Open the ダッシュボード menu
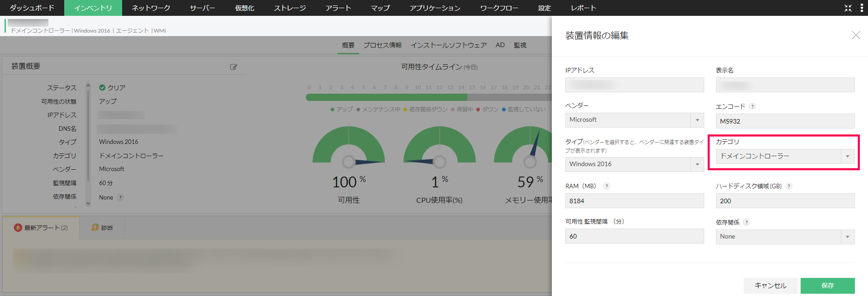The width and height of the screenshot is (868, 296). (32, 8)
